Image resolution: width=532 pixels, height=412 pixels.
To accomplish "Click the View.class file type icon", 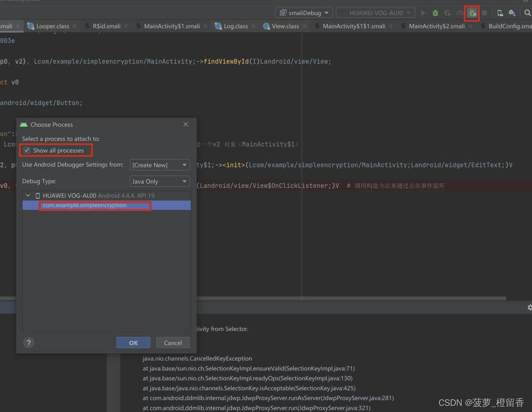I will pyautogui.click(x=266, y=26).
